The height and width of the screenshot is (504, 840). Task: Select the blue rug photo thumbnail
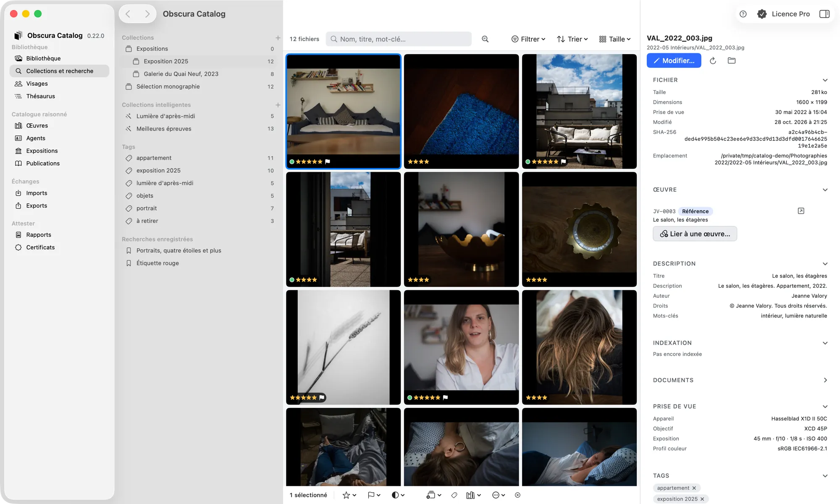coord(461,111)
